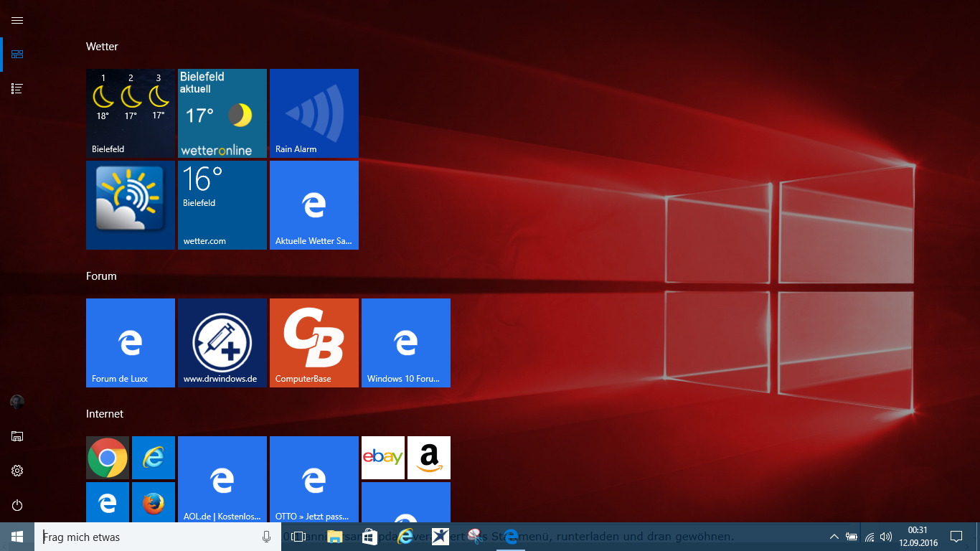
Task: Select the Internet group heading
Action: coord(105,413)
